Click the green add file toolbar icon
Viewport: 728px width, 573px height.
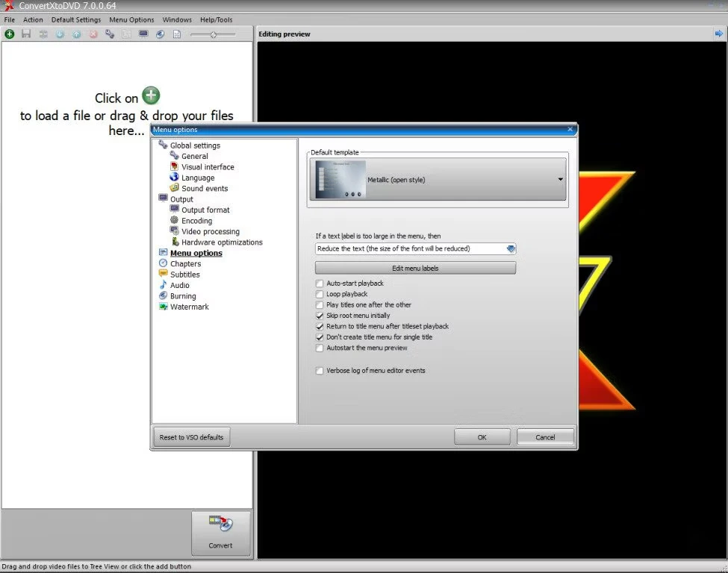(x=9, y=34)
